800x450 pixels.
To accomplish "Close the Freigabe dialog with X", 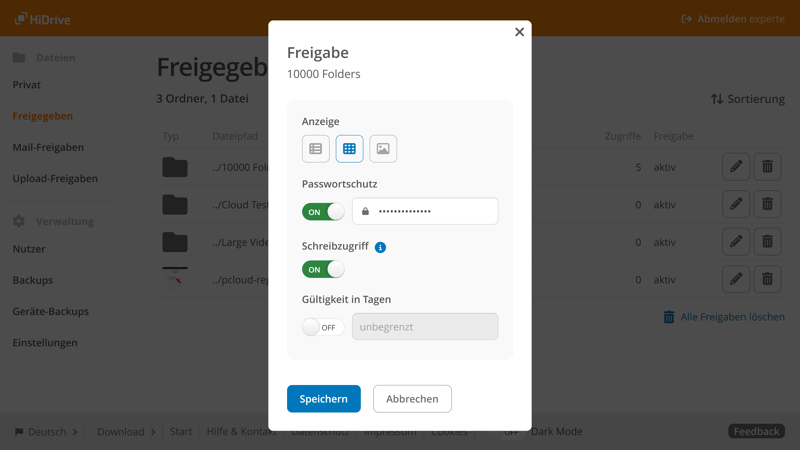I will pos(519,32).
